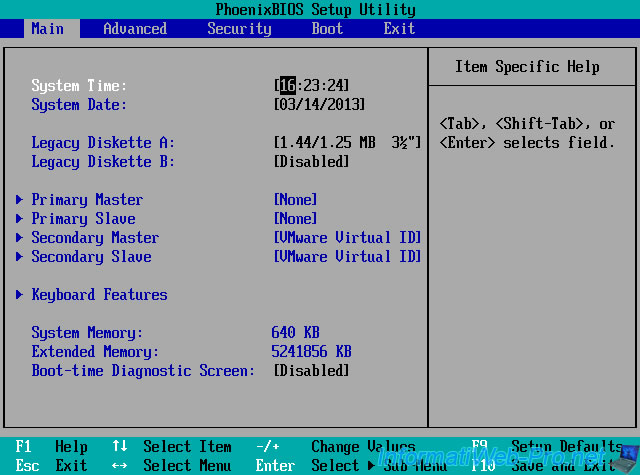Open the Boot tab

coord(327,29)
